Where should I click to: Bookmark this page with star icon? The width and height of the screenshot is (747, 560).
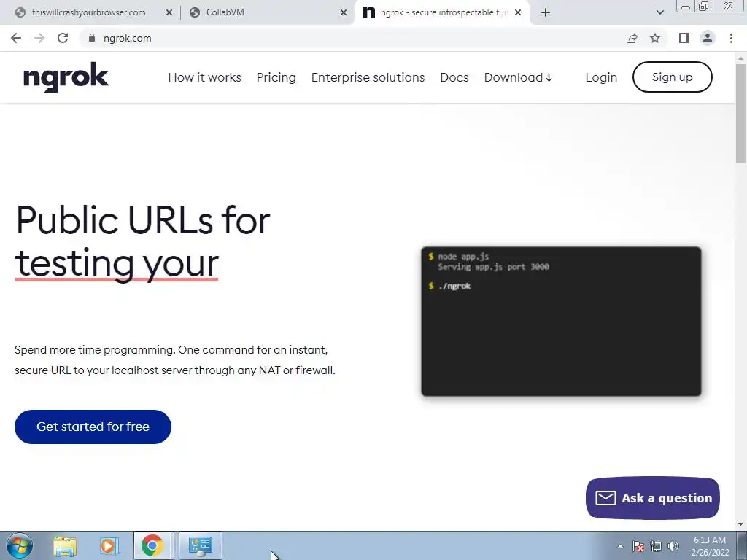coord(655,38)
